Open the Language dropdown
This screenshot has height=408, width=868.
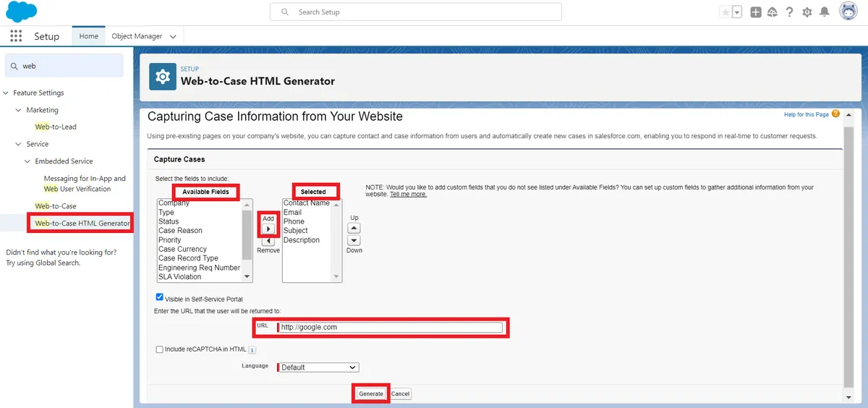pyautogui.click(x=318, y=367)
